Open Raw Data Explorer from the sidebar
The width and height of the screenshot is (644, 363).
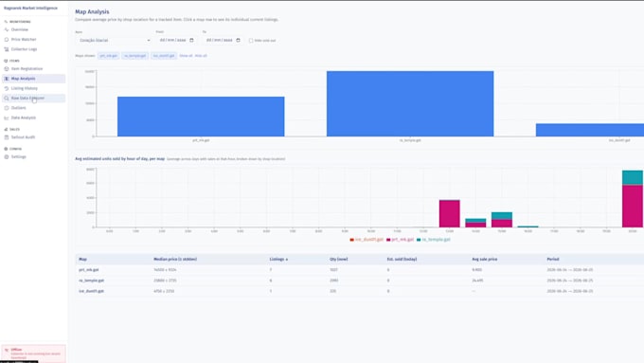(x=33, y=99)
